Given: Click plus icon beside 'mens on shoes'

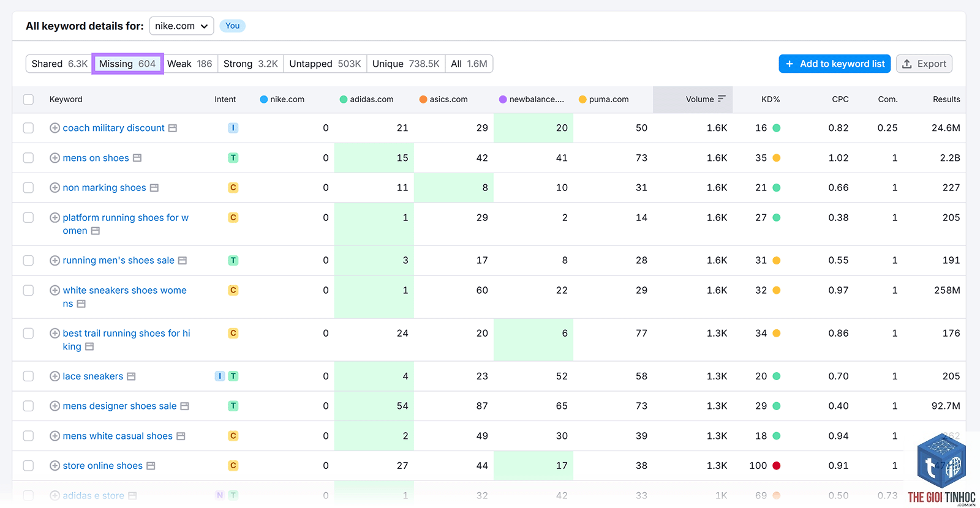Looking at the screenshot, I should coord(55,158).
